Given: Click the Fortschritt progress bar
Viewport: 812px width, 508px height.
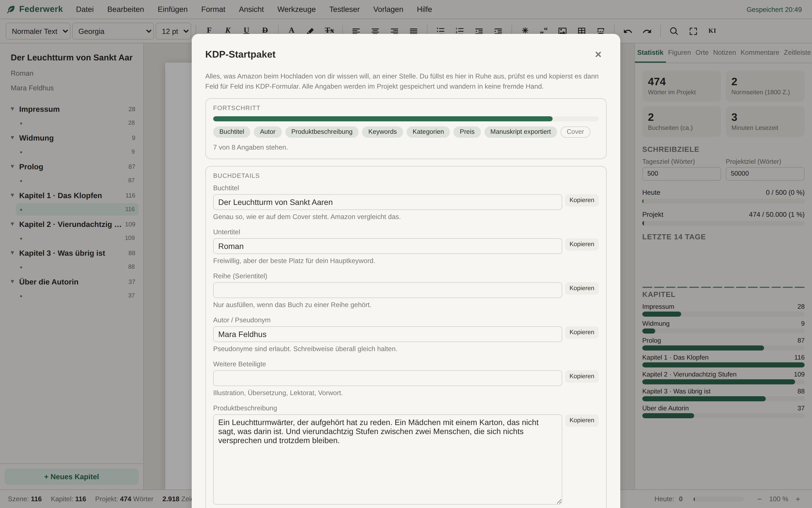Looking at the screenshot, I should (x=406, y=119).
